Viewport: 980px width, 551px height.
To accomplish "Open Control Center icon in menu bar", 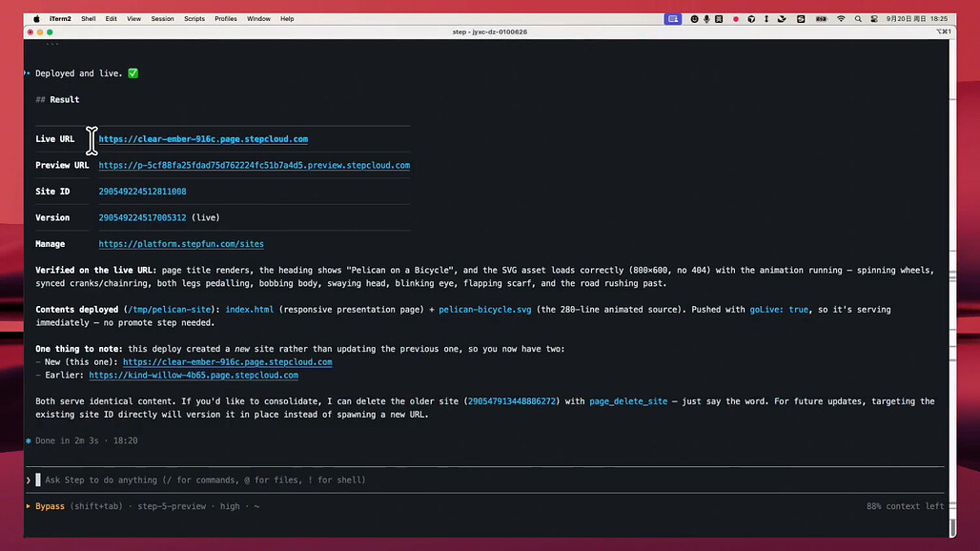I will [874, 19].
